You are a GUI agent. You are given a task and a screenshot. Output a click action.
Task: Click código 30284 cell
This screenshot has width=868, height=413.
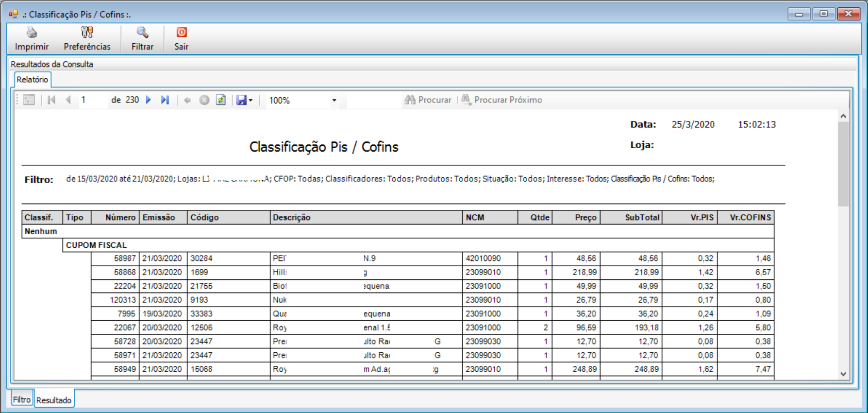(x=229, y=258)
